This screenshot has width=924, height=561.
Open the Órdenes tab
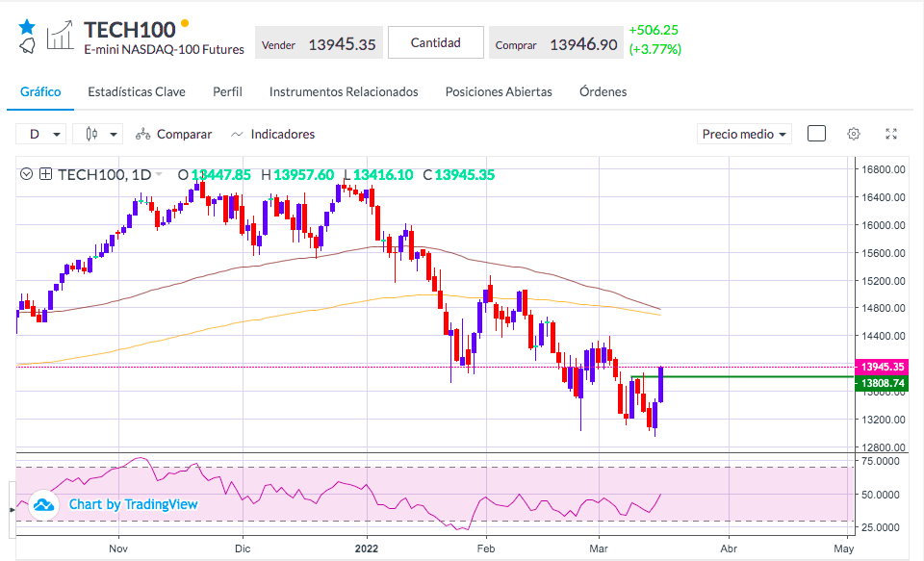(603, 92)
